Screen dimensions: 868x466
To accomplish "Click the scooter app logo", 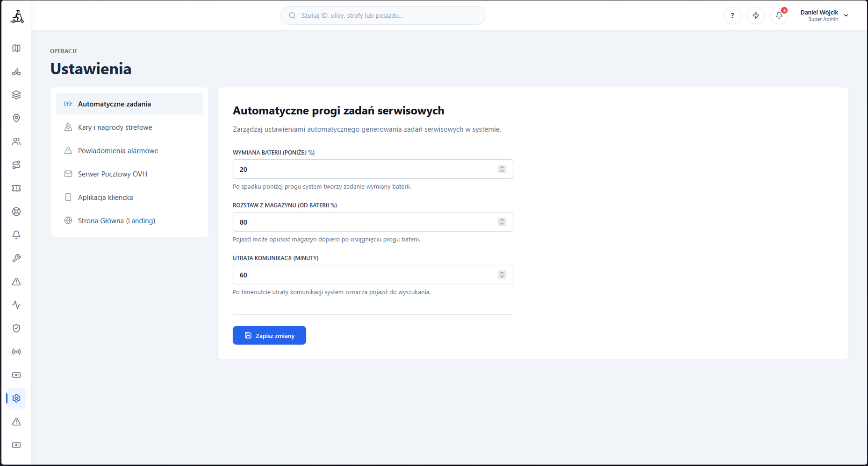I will tap(17, 16).
